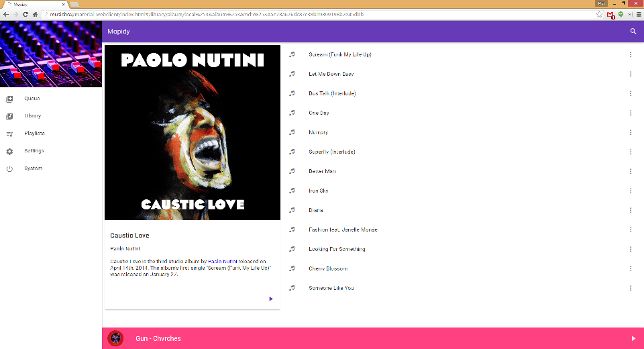
Task: Expand the options menu for Someone Like You
Action: click(631, 288)
